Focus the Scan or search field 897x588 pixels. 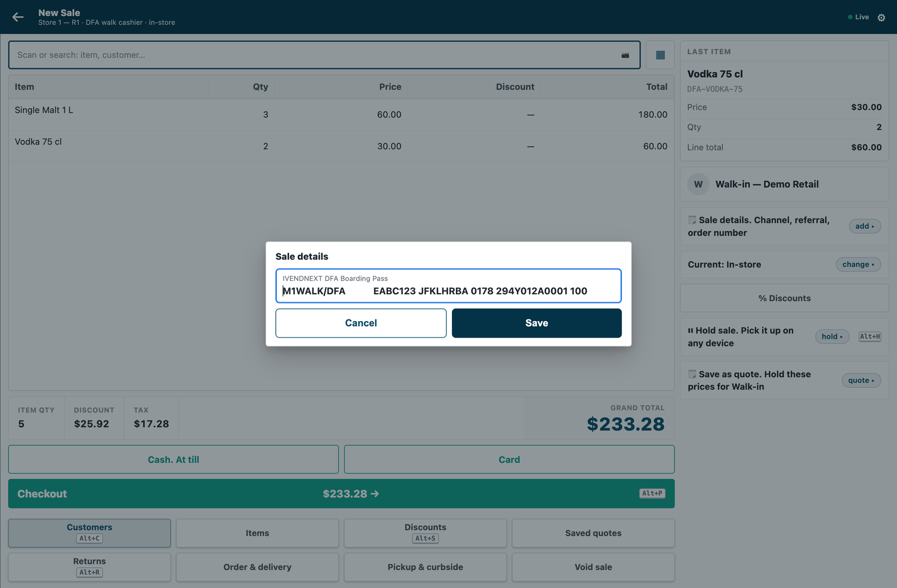coord(324,55)
